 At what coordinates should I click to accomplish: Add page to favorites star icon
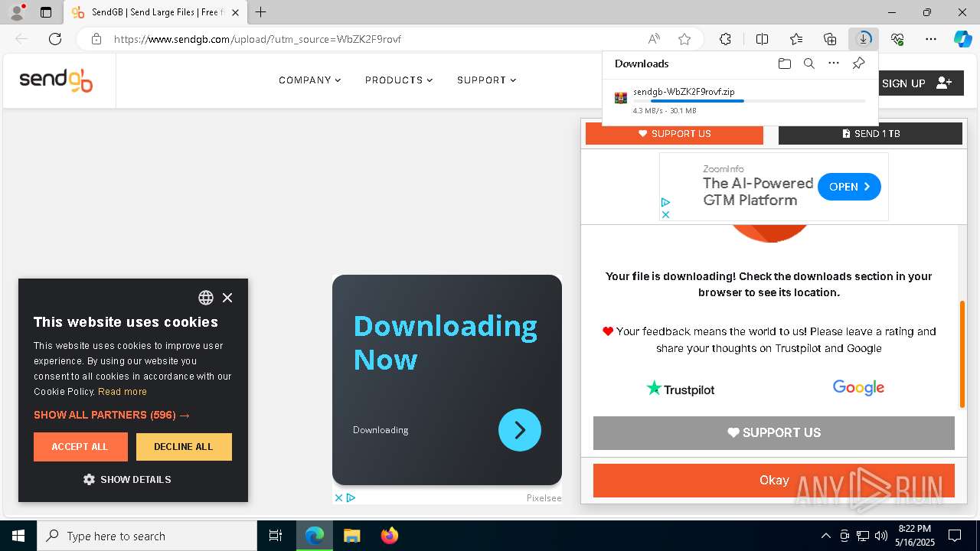click(x=684, y=39)
